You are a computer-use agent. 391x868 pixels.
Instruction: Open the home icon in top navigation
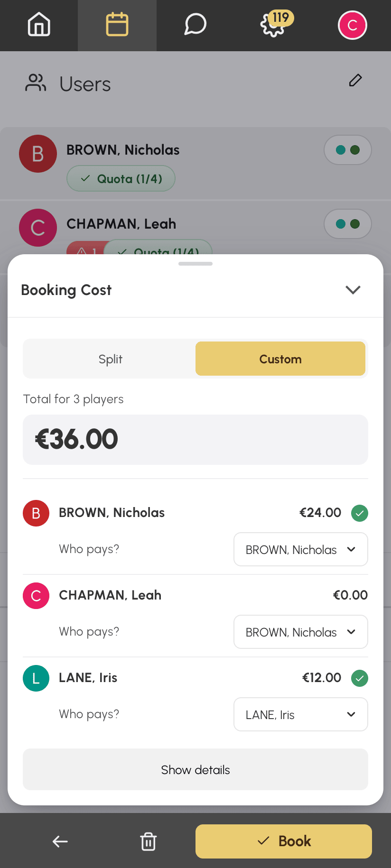[x=39, y=25]
